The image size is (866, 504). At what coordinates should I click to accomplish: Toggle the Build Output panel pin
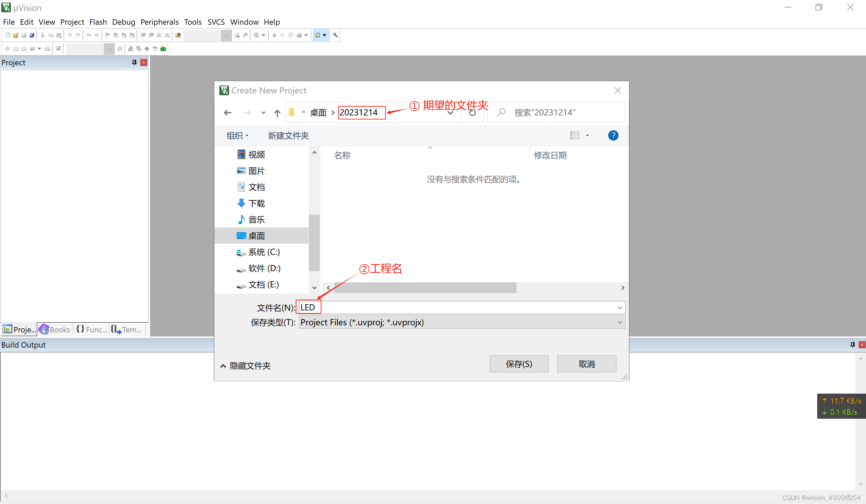pyautogui.click(x=852, y=345)
